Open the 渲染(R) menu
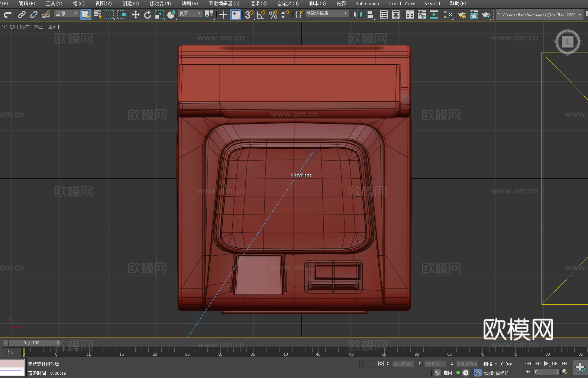Image resolution: width=588 pixels, height=378 pixels. (x=258, y=3)
